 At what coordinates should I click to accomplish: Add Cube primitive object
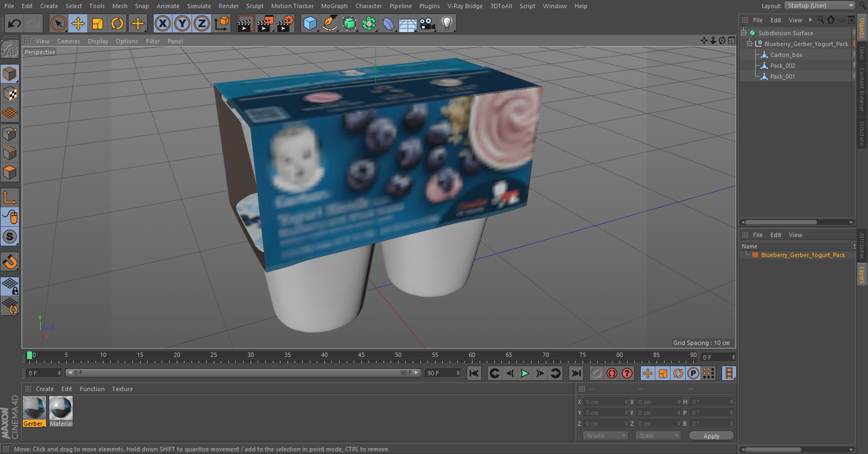click(x=310, y=23)
